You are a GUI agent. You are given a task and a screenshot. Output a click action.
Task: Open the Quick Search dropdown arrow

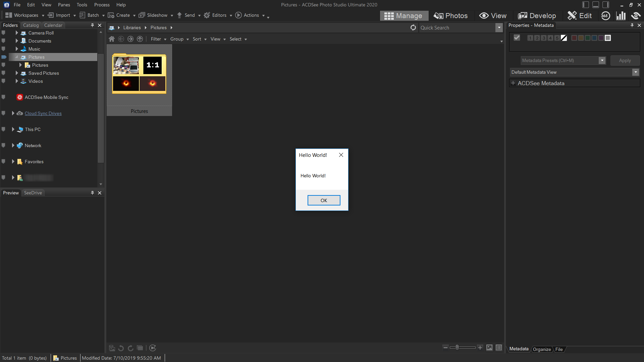(x=499, y=28)
